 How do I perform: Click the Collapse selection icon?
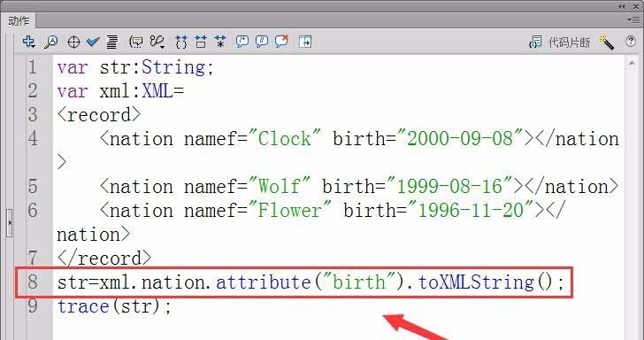pyautogui.click(x=201, y=42)
